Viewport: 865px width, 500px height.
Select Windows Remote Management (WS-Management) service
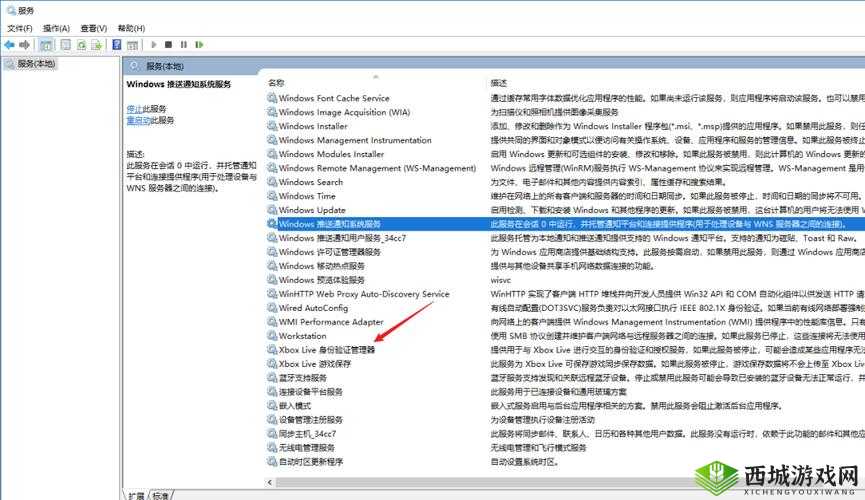(x=377, y=168)
